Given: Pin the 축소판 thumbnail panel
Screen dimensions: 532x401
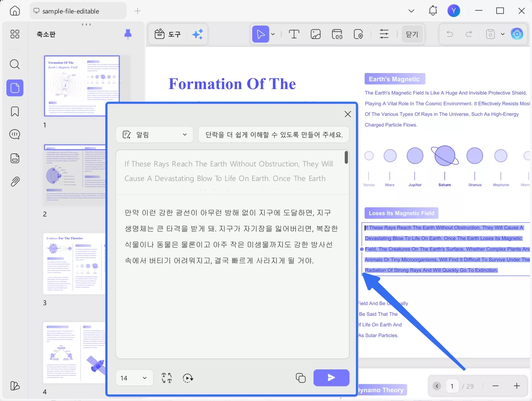Looking at the screenshot, I should click(128, 34).
